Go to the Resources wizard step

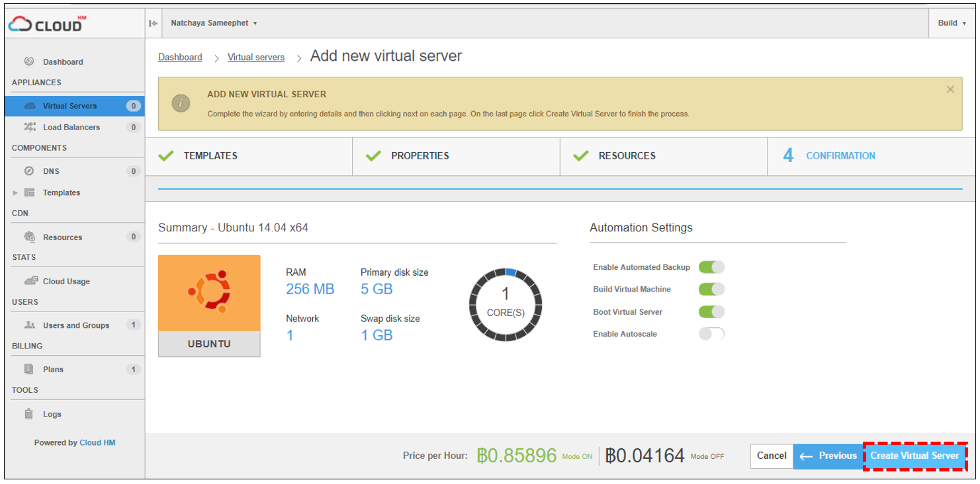[664, 156]
